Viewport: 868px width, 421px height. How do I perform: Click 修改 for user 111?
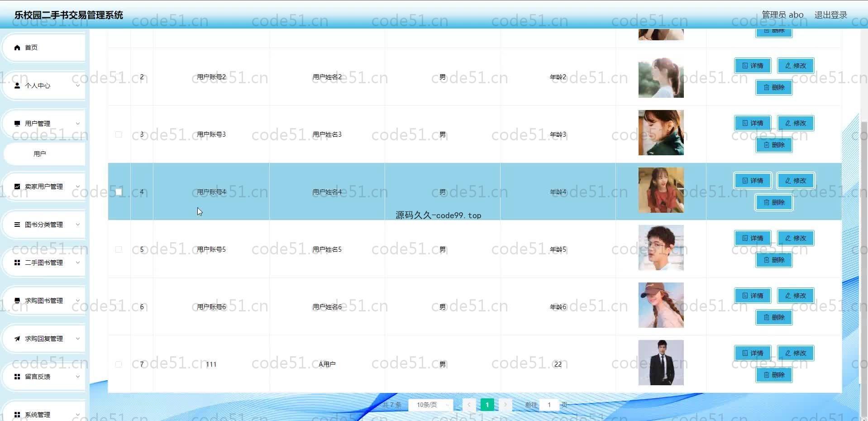(x=796, y=353)
